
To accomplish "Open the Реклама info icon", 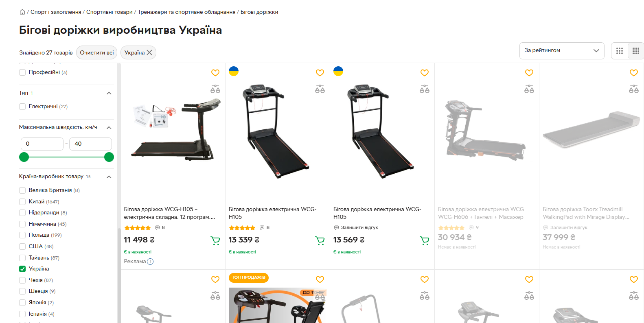I will 150,262.
